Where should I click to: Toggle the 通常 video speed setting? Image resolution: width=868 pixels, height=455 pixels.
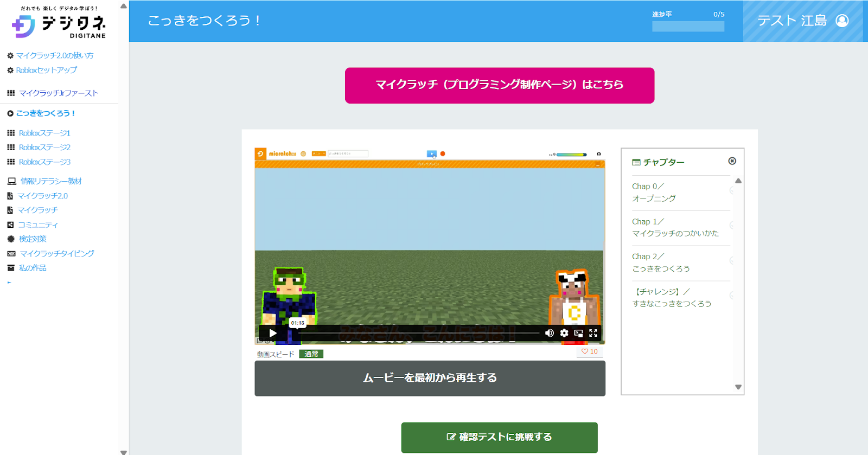tap(311, 354)
